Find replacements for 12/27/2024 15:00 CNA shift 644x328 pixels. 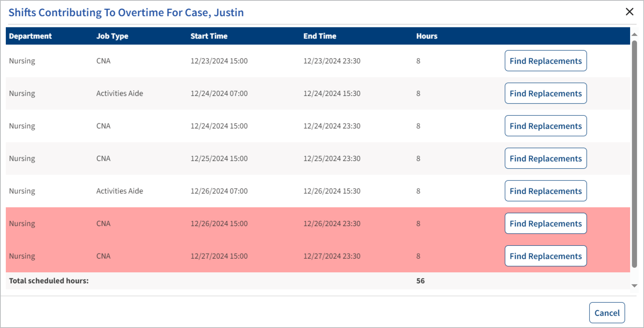click(x=546, y=256)
